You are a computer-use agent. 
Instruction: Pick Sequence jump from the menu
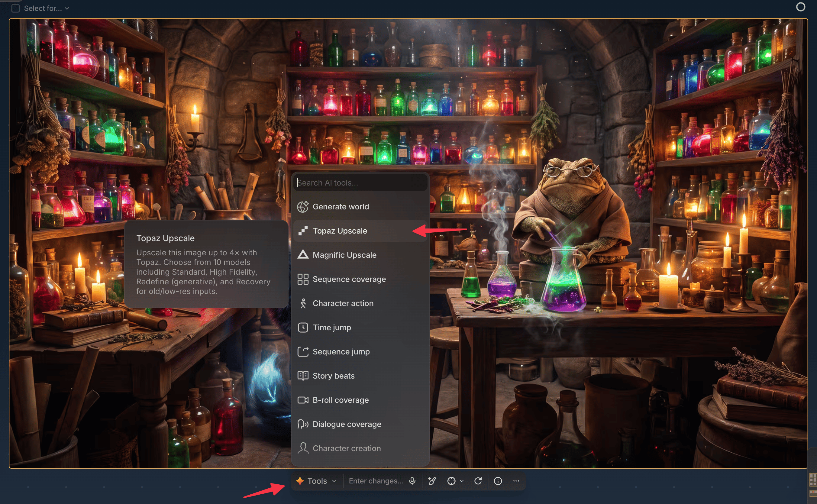point(360,352)
